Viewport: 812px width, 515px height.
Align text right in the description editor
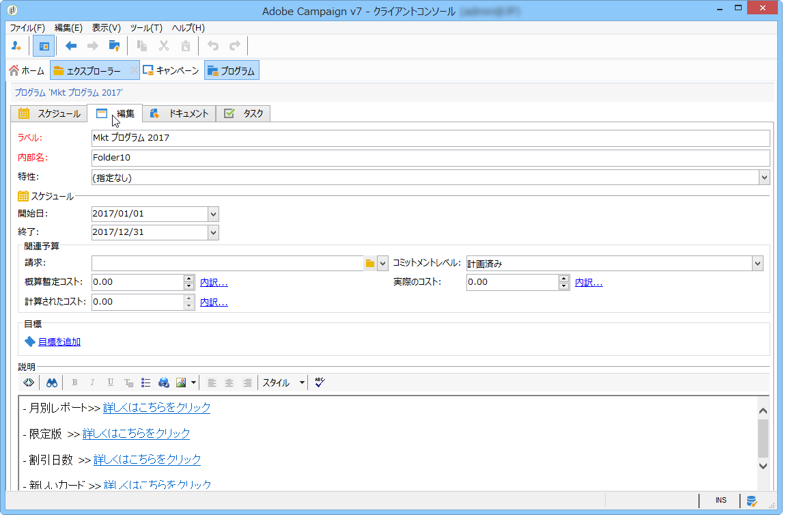click(x=247, y=383)
